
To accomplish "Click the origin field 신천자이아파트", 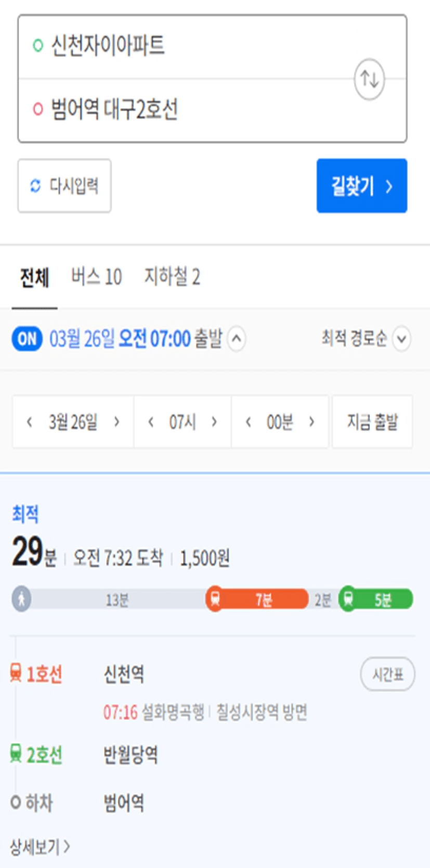I will 156,46.
